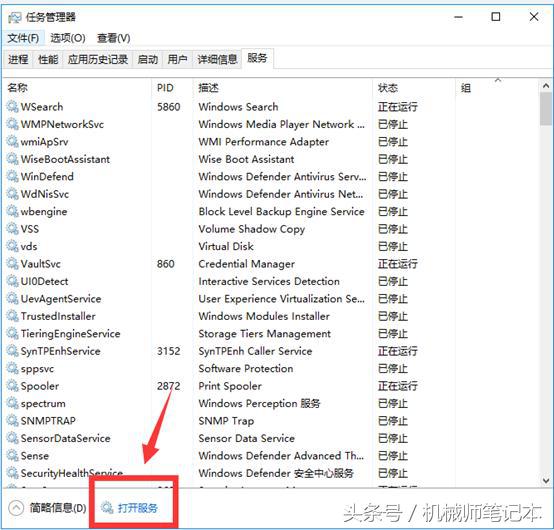Click the gear icon beside WMPNetworkSvc

pos(12,124)
